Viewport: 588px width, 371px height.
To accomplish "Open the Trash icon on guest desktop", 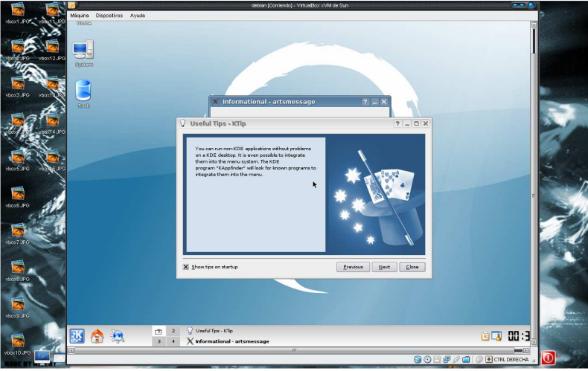I will 83,91.
